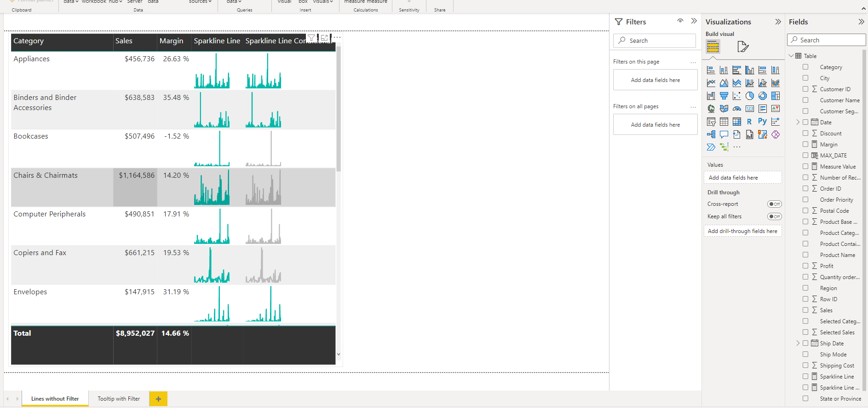Check the Category field checkbox
Viewport: 868px width, 408px height.
(805, 67)
